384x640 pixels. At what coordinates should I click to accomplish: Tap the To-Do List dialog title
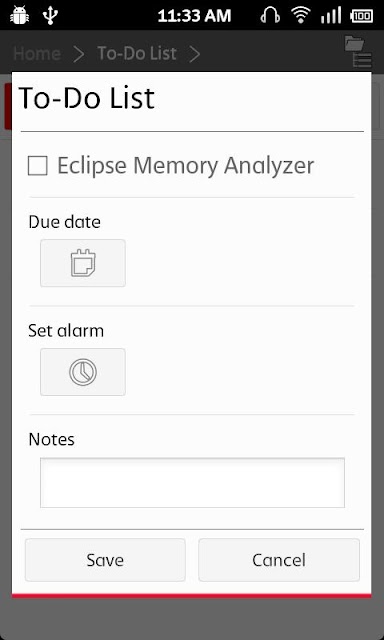pyautogui.click(x=87, y=98)
